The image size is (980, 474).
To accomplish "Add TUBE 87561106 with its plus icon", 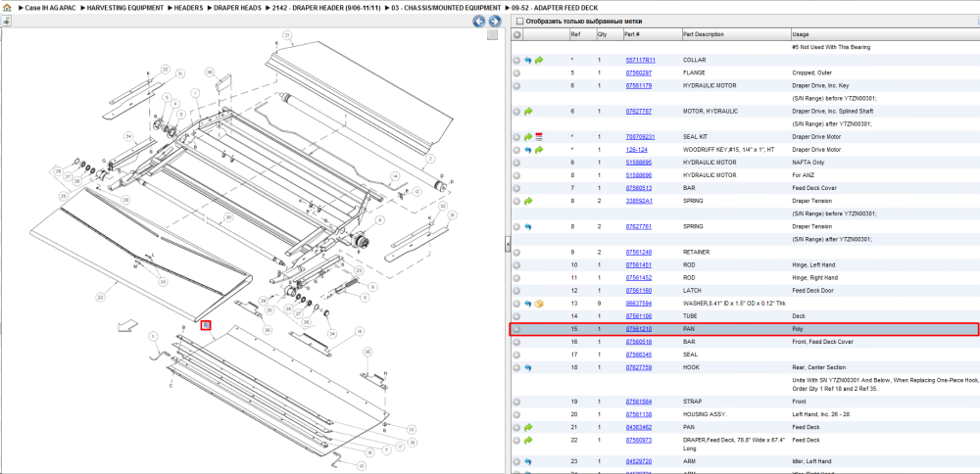I will [516, 316].
